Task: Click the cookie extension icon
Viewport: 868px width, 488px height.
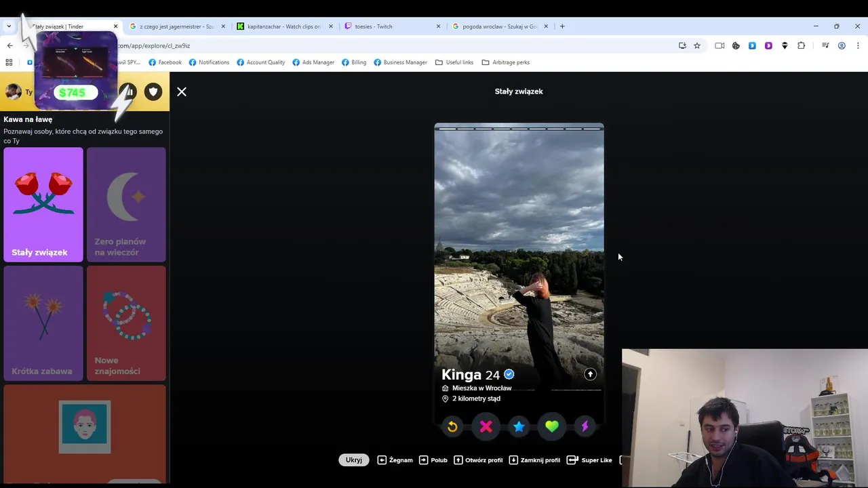Action: click(736, 45)
